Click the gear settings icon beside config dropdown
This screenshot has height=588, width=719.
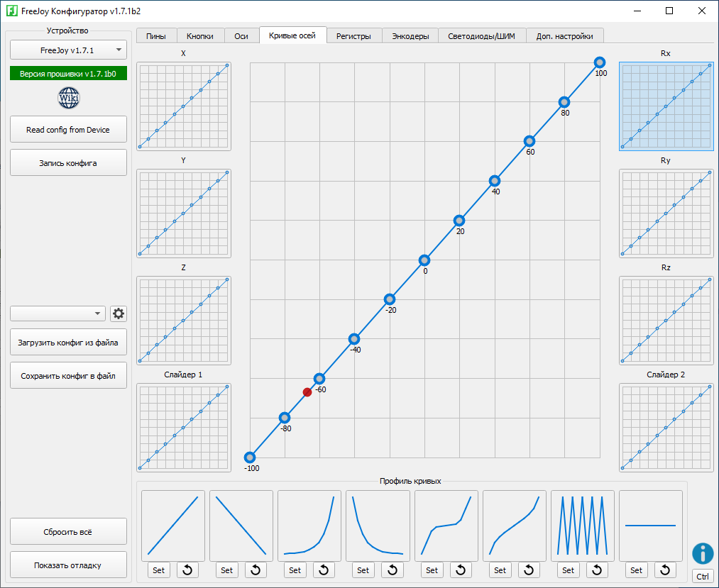coord(118,314)
